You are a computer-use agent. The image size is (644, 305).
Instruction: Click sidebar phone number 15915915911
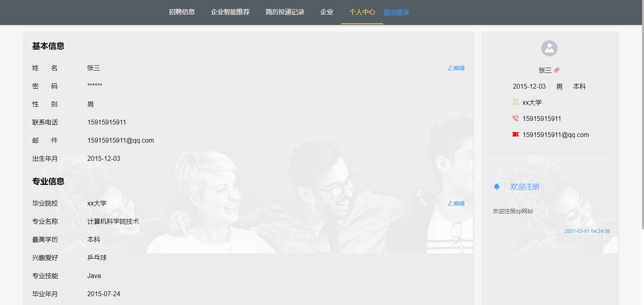[542, 118]
